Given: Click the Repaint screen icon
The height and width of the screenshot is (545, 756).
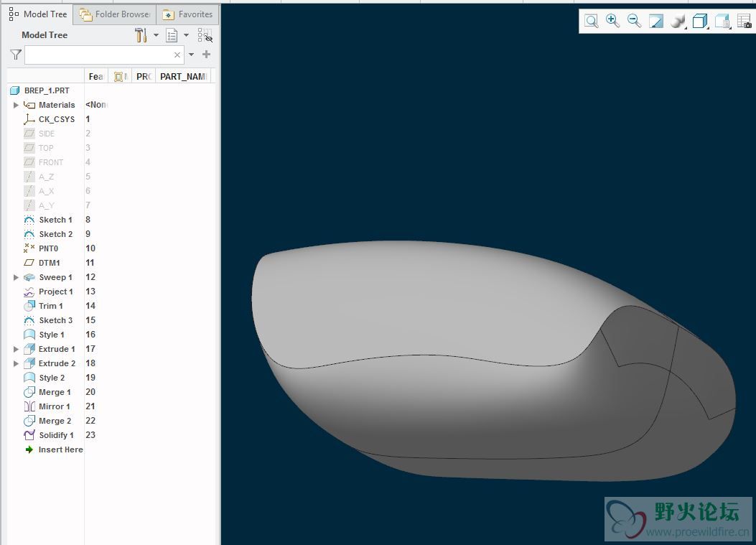Looking at the screenshot, I should click(656, 21).
